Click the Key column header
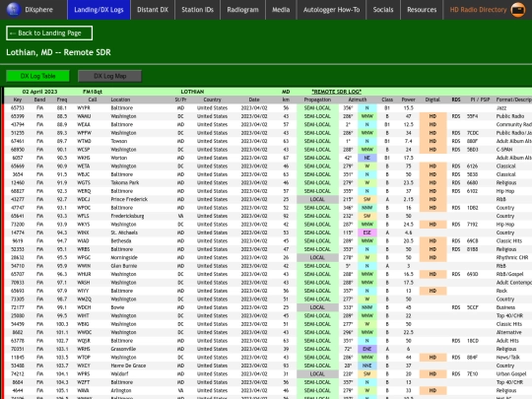The image size is (532, 399). (18, 100)
